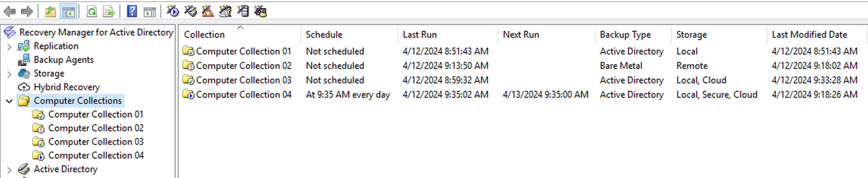The height and width of the screenshot is (178, 868).
Task: Expand the Storage tree node
Action: pyautogui.click(x=9, y=74)
